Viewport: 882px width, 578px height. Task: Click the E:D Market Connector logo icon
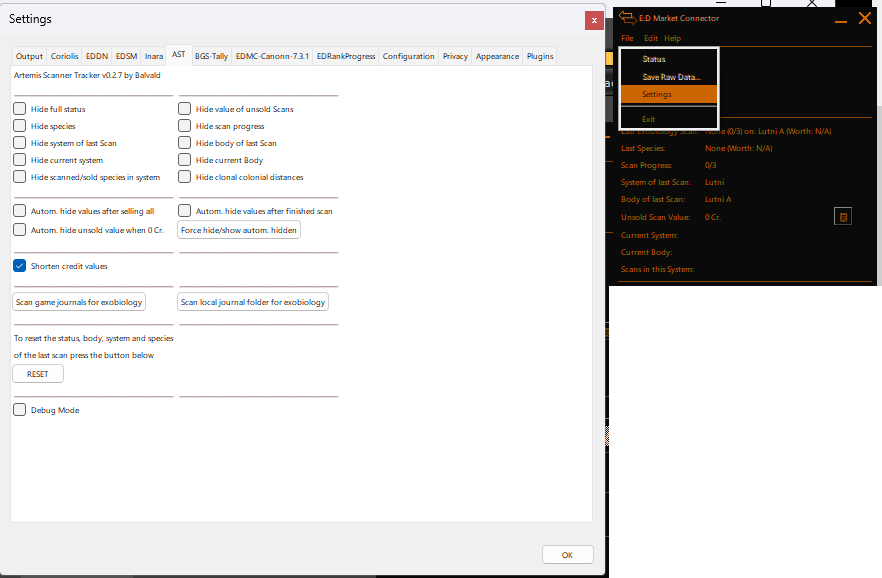[627, 17]
